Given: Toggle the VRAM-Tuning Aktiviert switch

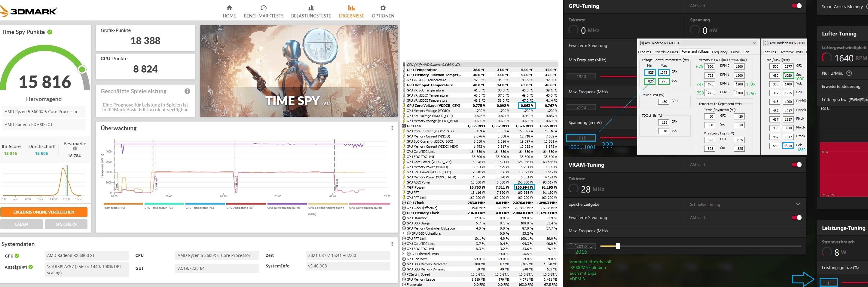Looking at the screenshot, I should [796, 165].
